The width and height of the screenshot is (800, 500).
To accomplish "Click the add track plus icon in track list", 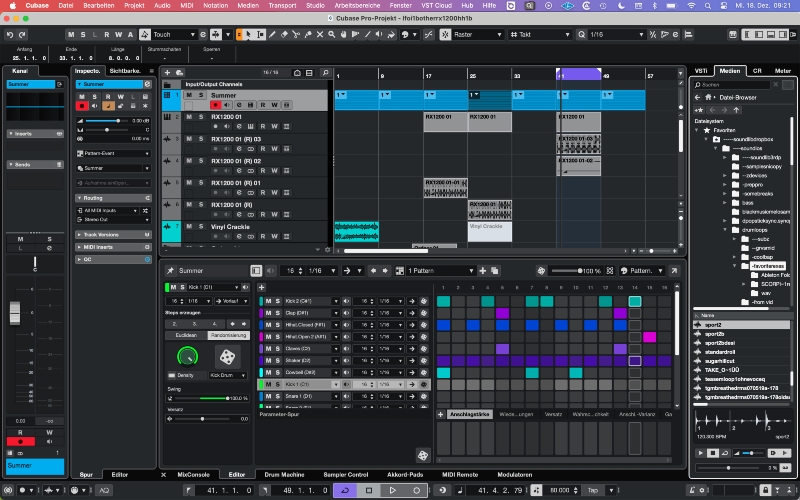I will [167, 72].
